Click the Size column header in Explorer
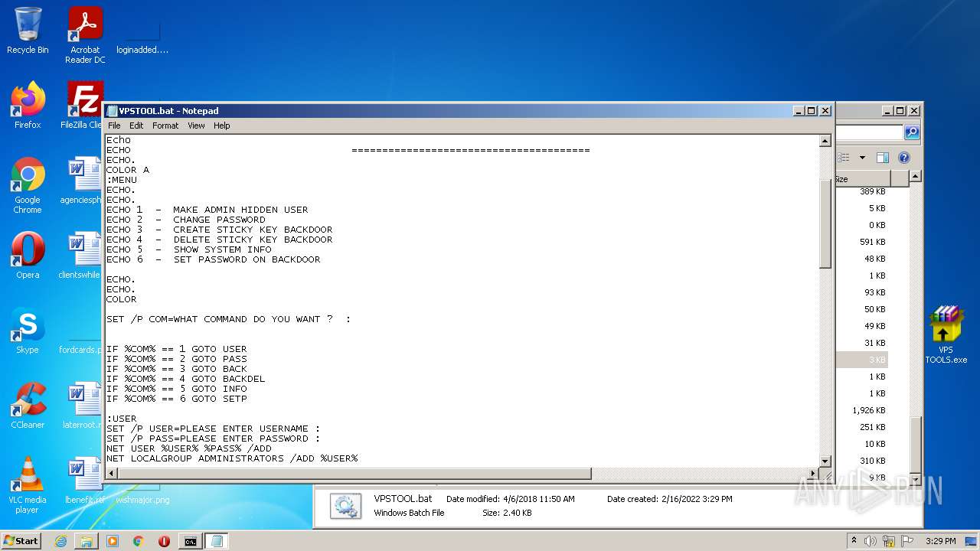The width and height of the screenshot is (980, 551). tap(864, 179)
